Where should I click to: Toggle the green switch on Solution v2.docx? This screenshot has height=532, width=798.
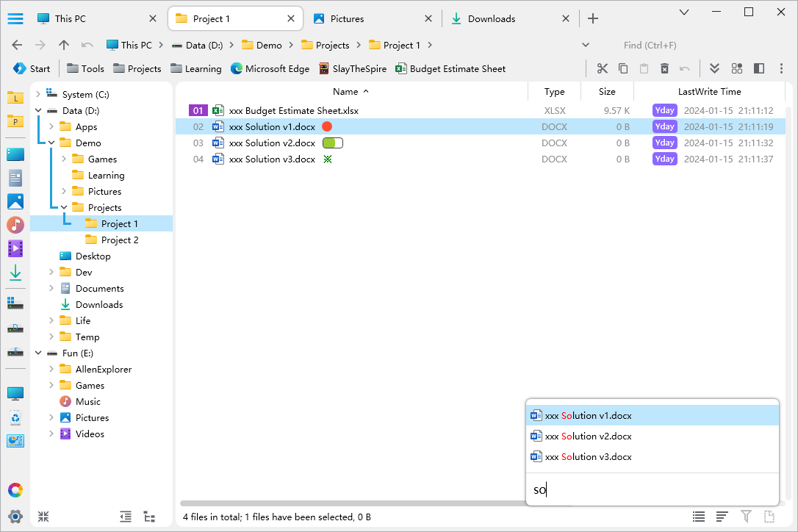[332, 143]
